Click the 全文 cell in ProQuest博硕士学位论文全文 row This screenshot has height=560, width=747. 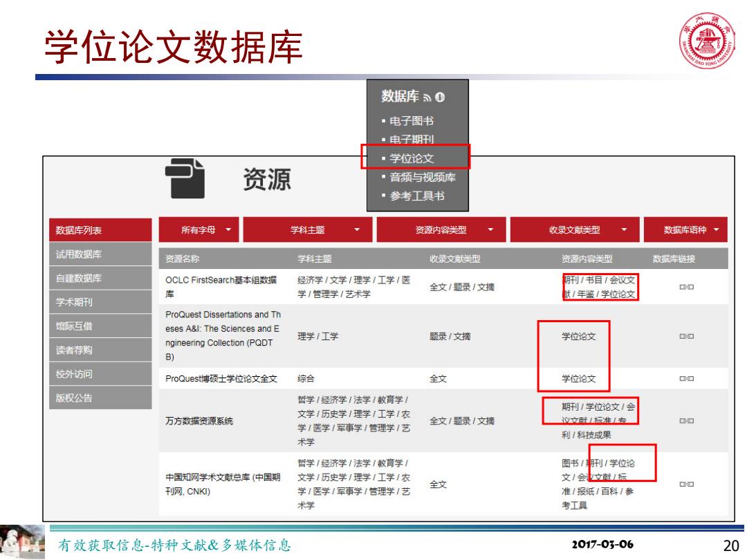point(438,379)
